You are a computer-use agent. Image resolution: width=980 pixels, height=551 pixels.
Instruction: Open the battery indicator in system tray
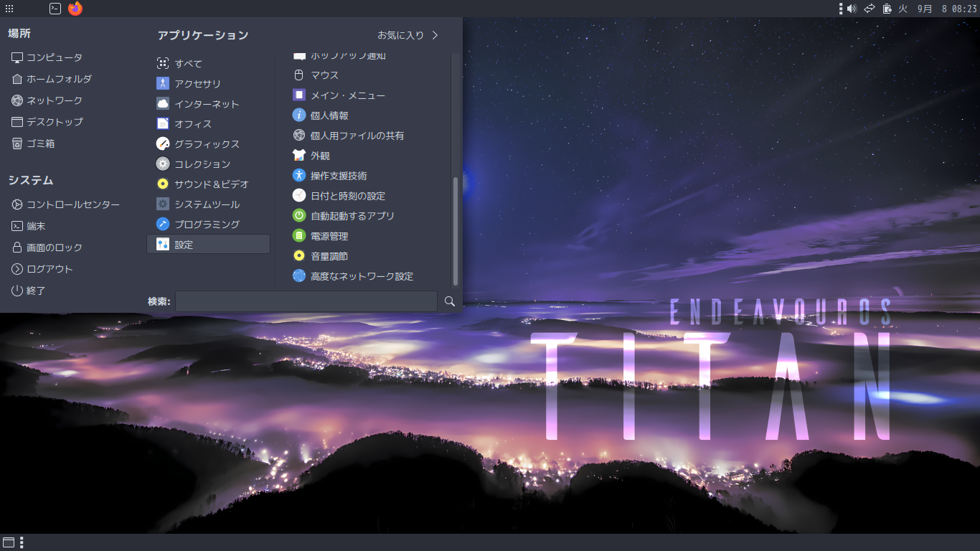click(x=887, y=9)
